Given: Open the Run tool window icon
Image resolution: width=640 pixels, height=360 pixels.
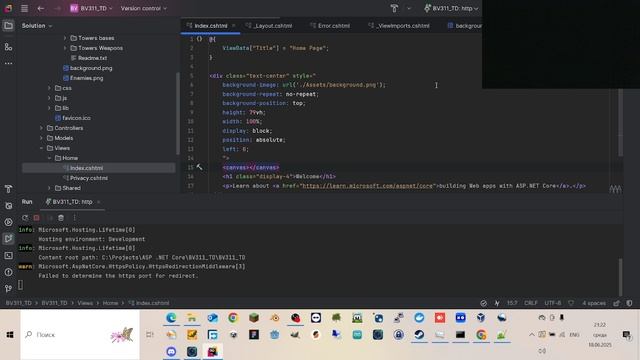Looking at the screenshot, I should coord(8,239).
